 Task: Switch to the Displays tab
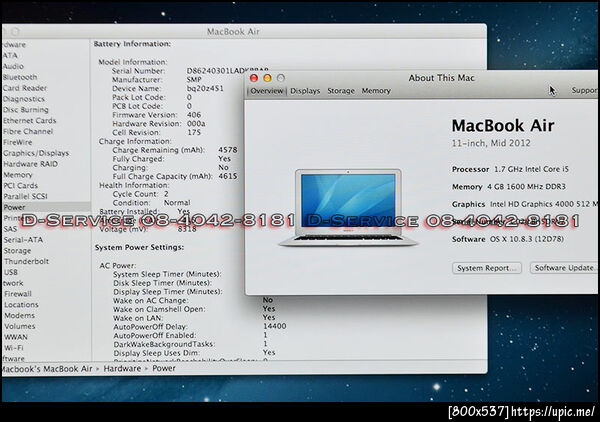(305, 91)
